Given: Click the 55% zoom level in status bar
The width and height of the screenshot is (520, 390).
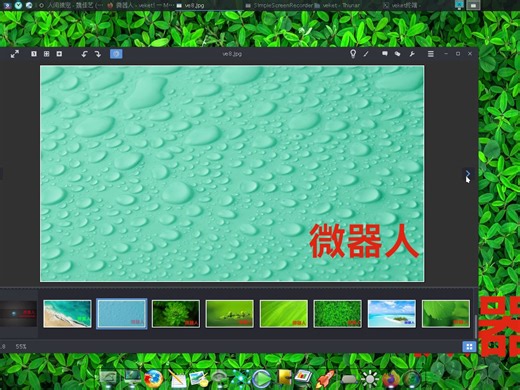Looking at the screenshot, I should pos(21,347).
